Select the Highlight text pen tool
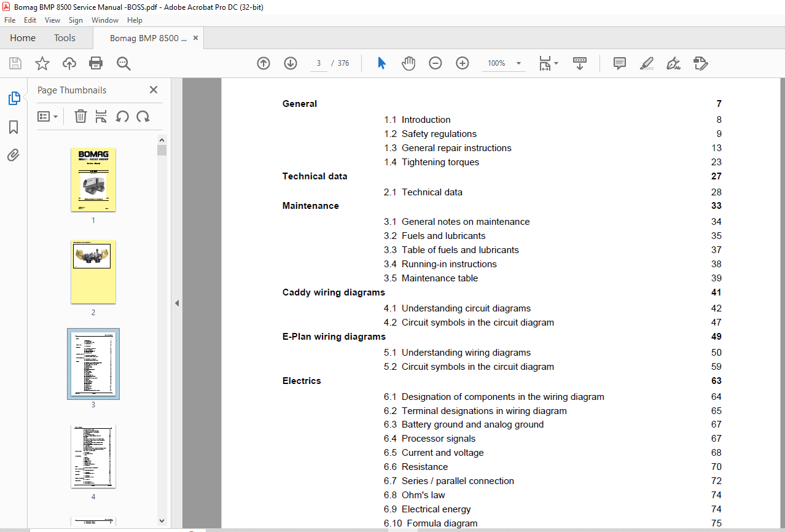This screenshot has height=532, width=785. 647,63
